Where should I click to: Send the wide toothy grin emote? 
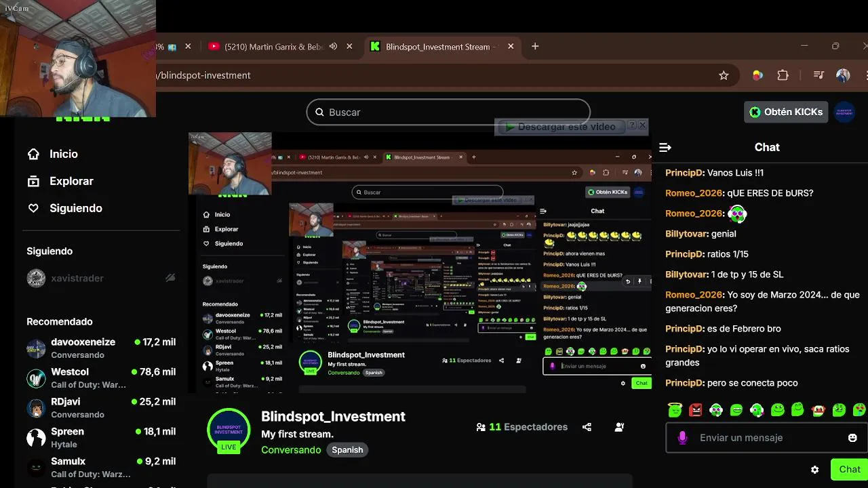pyautogui.click(x=736, y=409)
